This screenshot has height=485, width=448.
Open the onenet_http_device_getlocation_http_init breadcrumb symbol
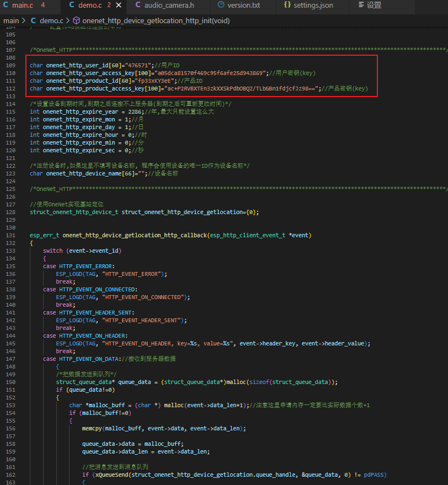pyautogui.click(x=156, y=21)
